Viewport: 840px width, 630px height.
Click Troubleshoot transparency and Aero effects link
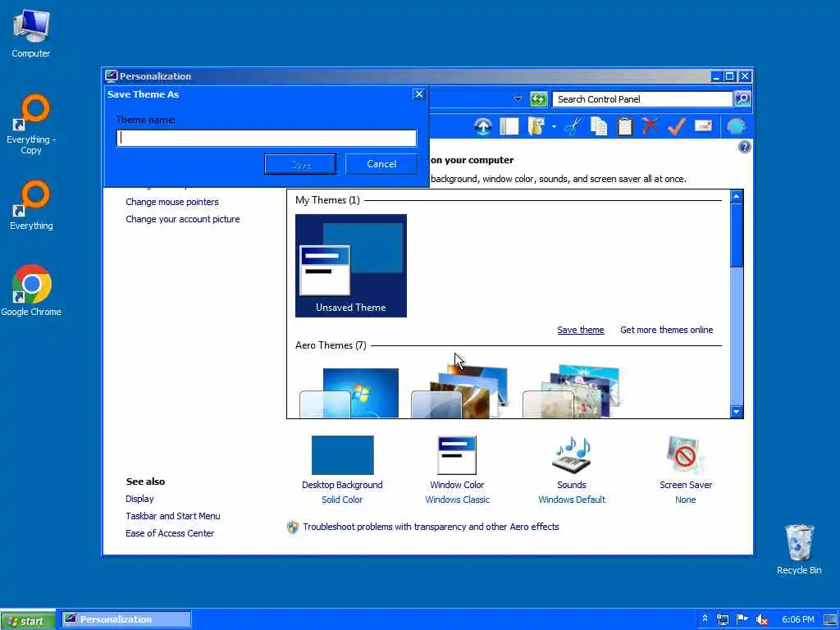tap(431, 527)
